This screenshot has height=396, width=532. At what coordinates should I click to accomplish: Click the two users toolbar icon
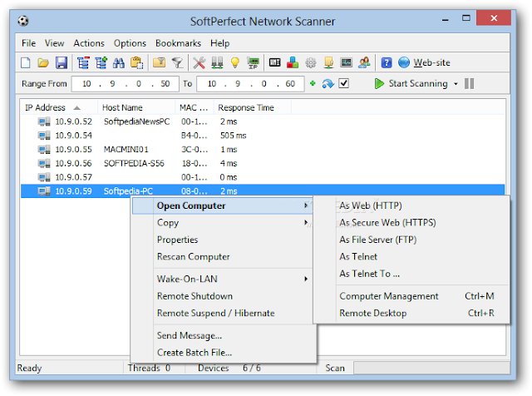point(364,63)
